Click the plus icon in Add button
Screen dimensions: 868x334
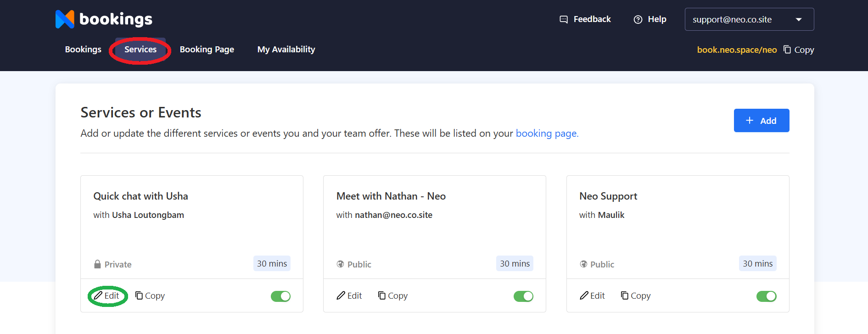click(x=750, y=120)
